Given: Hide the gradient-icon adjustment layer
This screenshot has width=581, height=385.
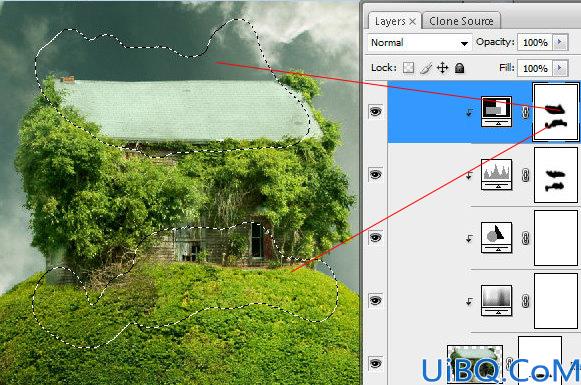Looking at the screenshot, I should [375, 300].
